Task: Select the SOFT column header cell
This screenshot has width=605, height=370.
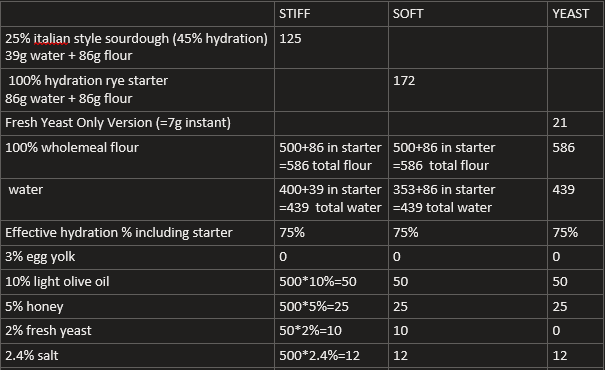Action: coord(468,14)
